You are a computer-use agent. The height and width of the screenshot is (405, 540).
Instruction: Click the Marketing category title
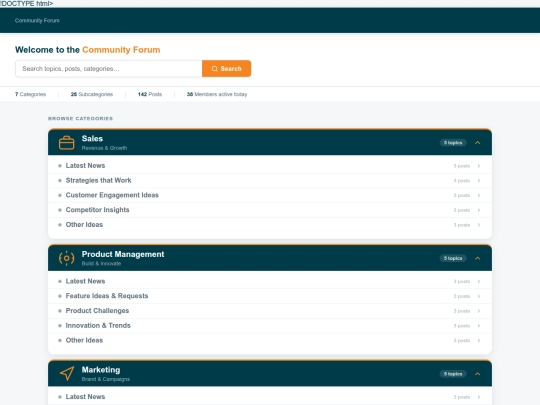click(x=101, y=370)
